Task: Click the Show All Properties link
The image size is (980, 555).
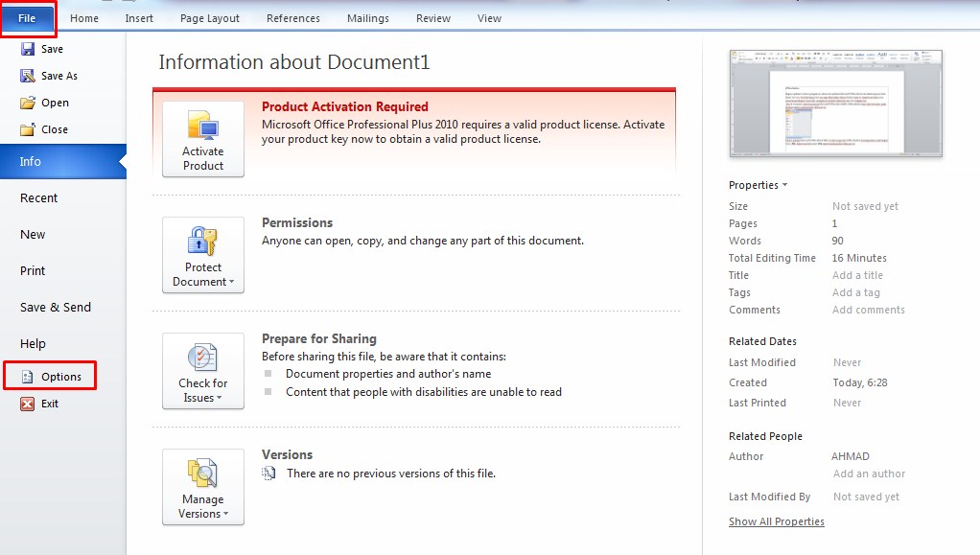Action: coord(777,521)
